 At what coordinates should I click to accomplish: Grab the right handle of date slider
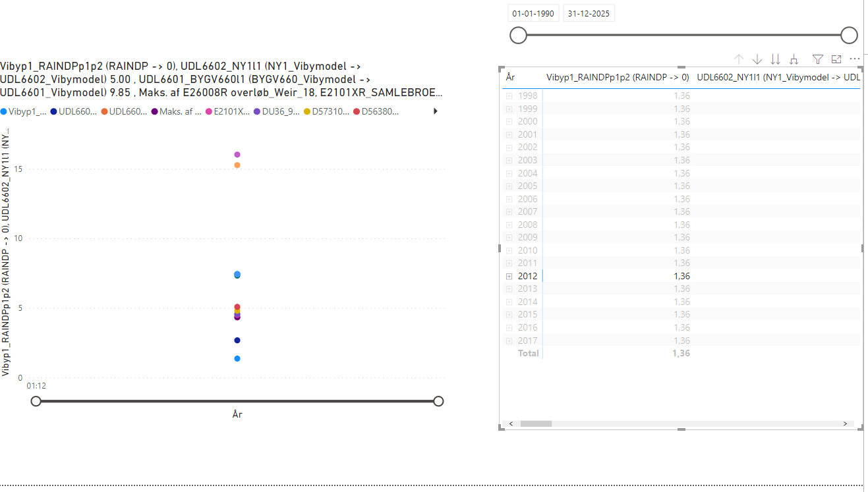pos(850,36)
